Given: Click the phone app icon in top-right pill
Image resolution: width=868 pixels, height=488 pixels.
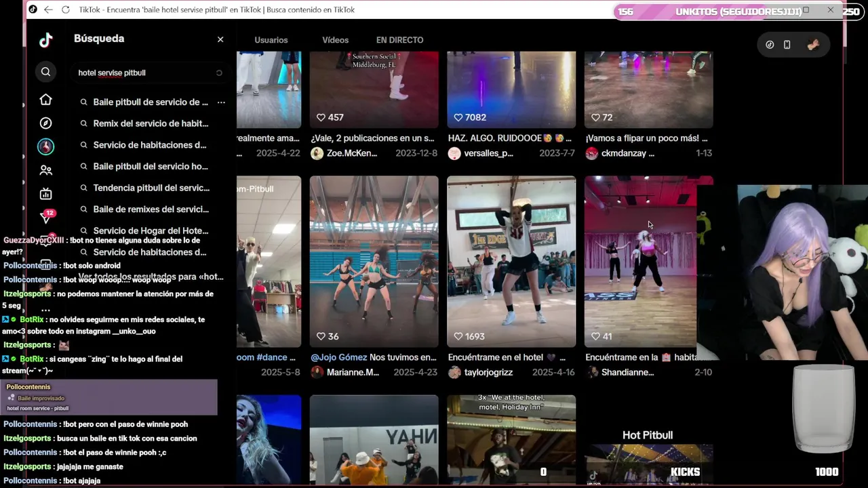Looking at the screenshot, I should tap(787, 45).
